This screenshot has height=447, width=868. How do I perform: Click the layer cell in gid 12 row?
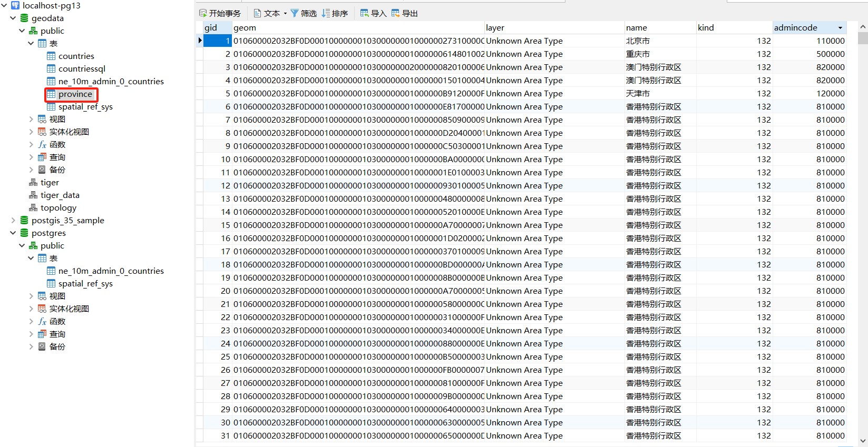[554, 185]
